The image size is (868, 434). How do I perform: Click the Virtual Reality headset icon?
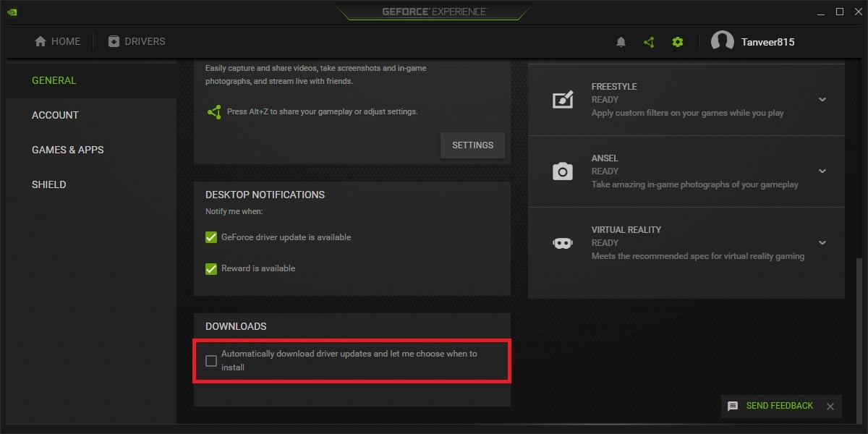coord(563,243)
